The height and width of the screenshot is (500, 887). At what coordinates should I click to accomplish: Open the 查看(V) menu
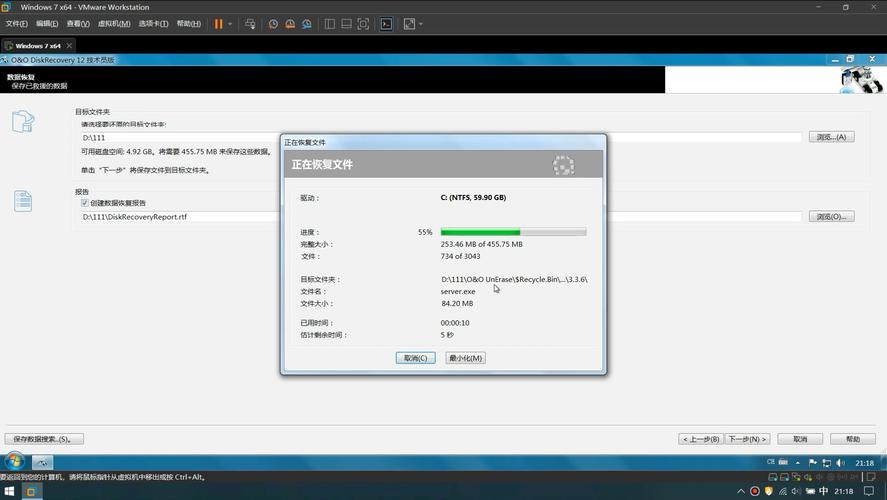click(x=78, y=24)
